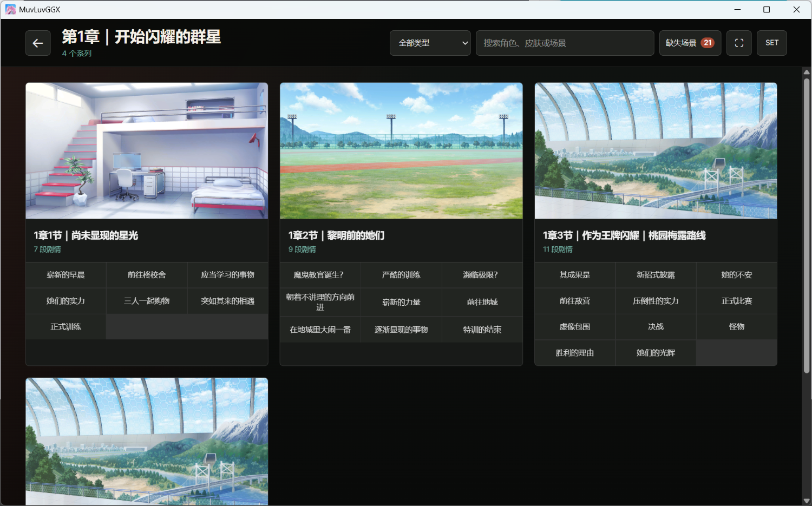
Task: Select episode 新招式披露
Action: [x=656, y=275]
